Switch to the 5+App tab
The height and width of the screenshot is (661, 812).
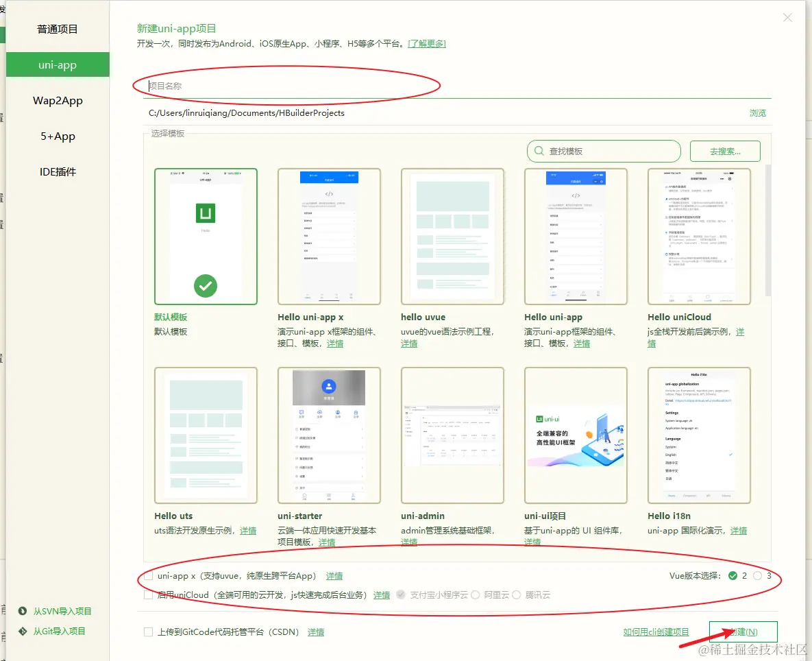(58, 136)
